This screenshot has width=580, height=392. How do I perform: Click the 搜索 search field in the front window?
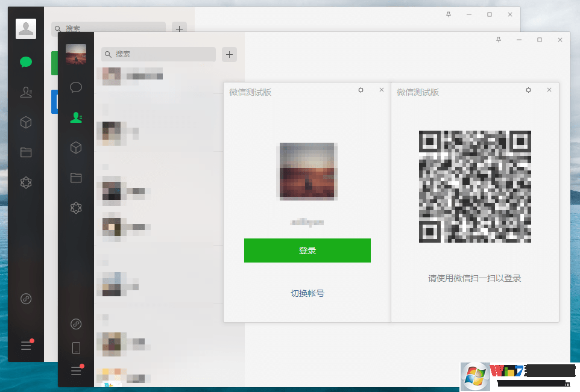point(159,54)
